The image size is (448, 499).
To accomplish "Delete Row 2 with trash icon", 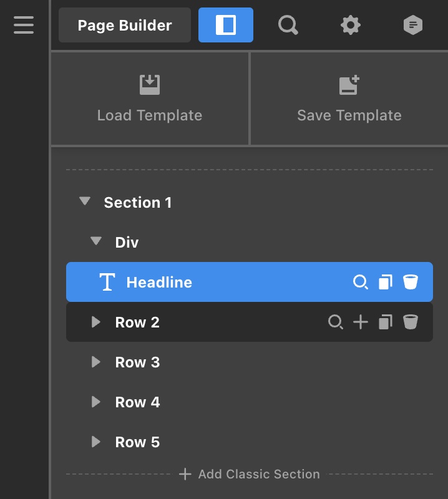I will [x=410, y=322].
